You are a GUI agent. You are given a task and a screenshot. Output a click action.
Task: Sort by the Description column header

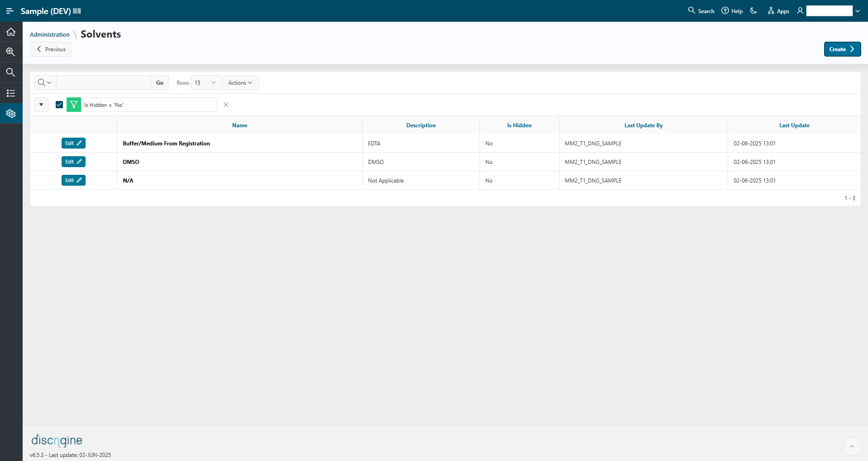pos(421,125)
